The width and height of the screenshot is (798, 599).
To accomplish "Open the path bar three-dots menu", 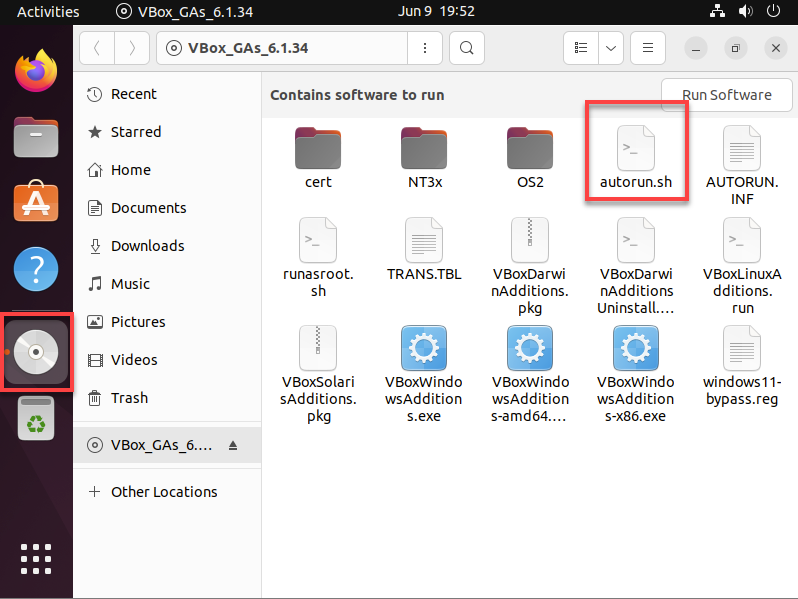I will tap(425, 48).
